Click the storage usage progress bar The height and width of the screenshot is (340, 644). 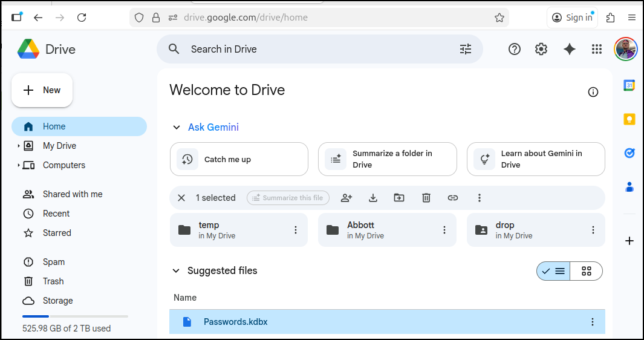coord(75,316)
